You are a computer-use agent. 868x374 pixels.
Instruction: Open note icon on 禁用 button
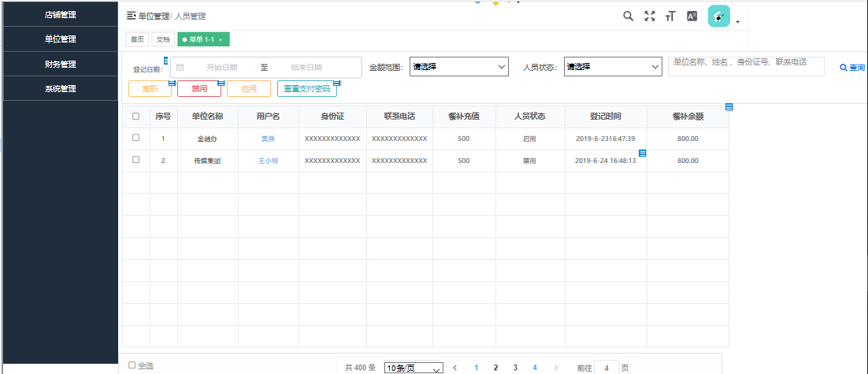(221, 83)
